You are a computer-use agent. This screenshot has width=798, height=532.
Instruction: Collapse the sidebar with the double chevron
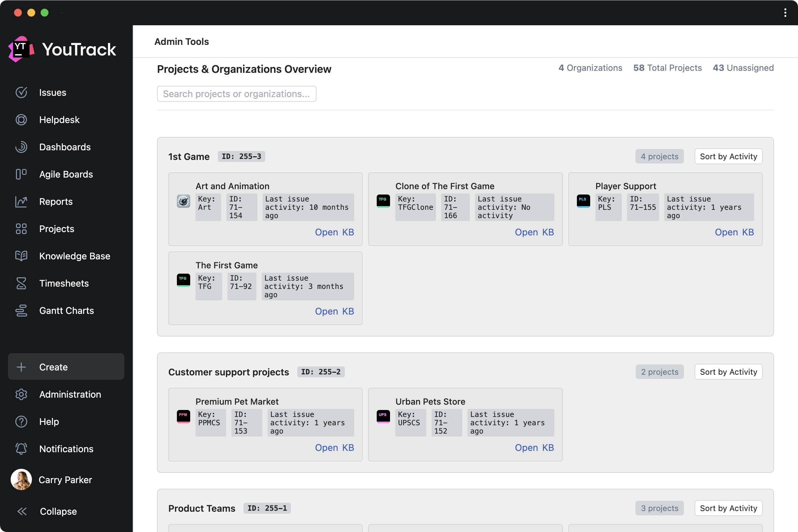coord(22,511)
